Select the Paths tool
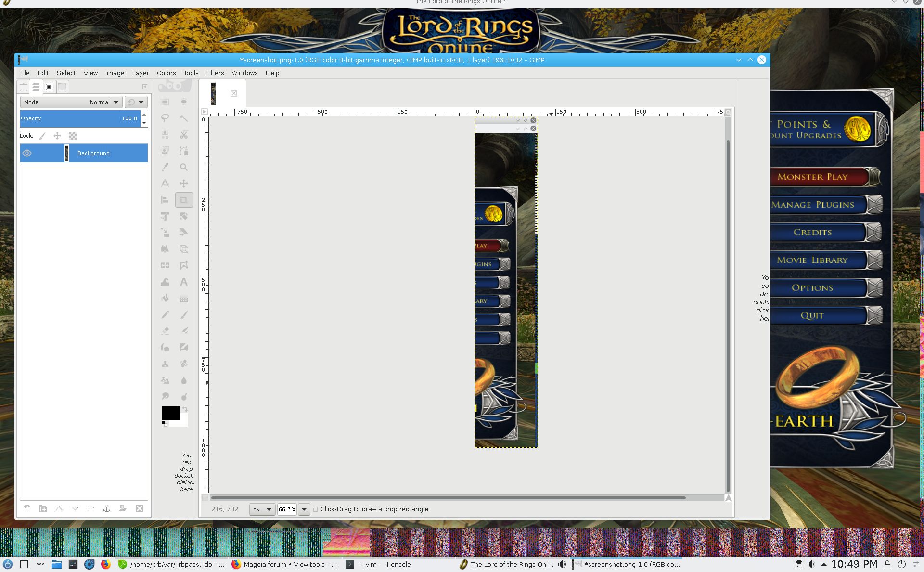Viewport: 924px width, 572px height. (183, 151)
